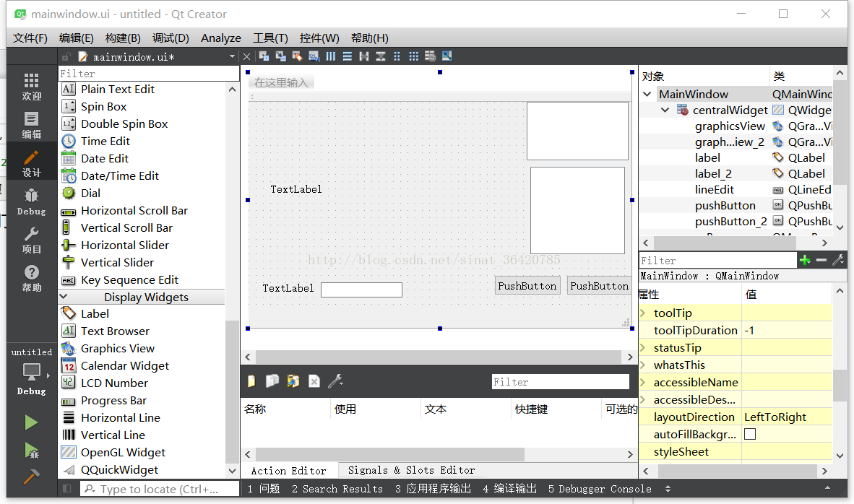Open Action Editor configure wrench
The width and height of the screenshot is (854, 504).
coord(335,381)
